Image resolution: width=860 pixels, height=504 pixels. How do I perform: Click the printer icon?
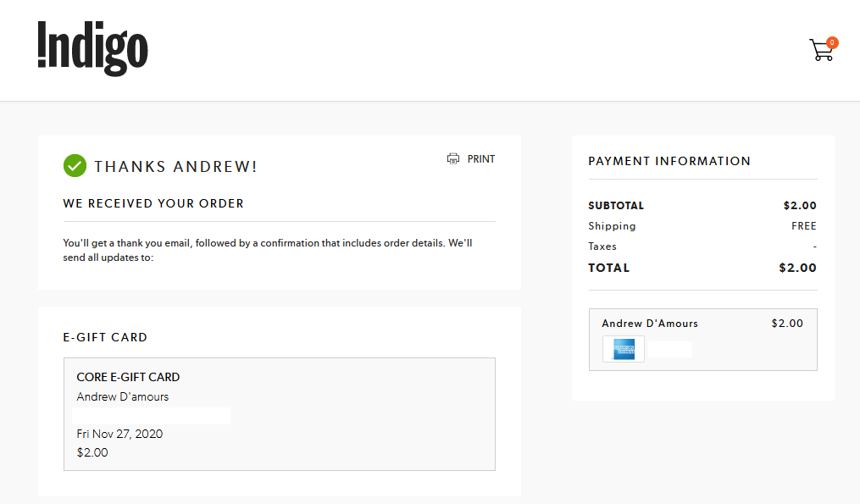point(453,159)
